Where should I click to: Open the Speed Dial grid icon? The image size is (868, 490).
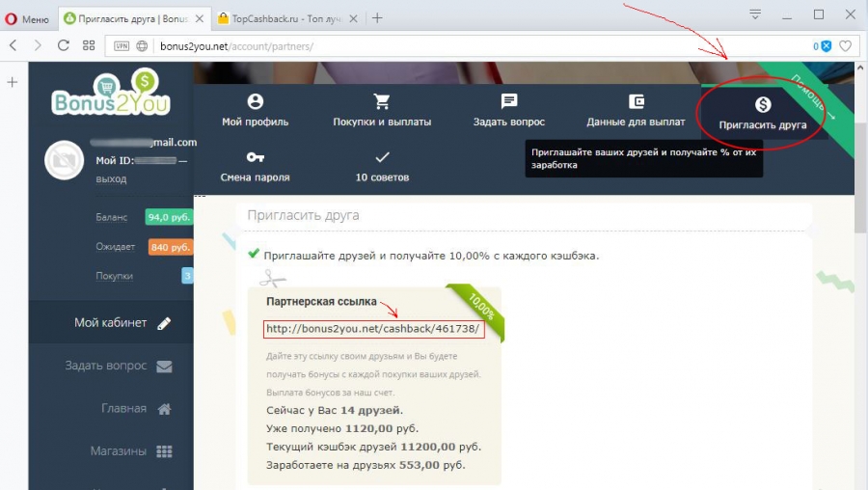point(89,45)
